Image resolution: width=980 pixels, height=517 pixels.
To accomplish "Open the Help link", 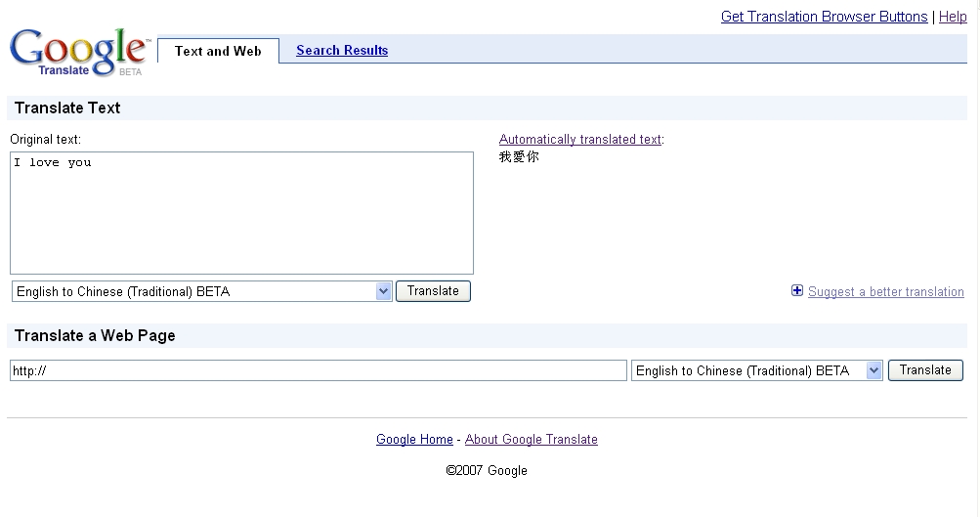I will tap(953, 17).
